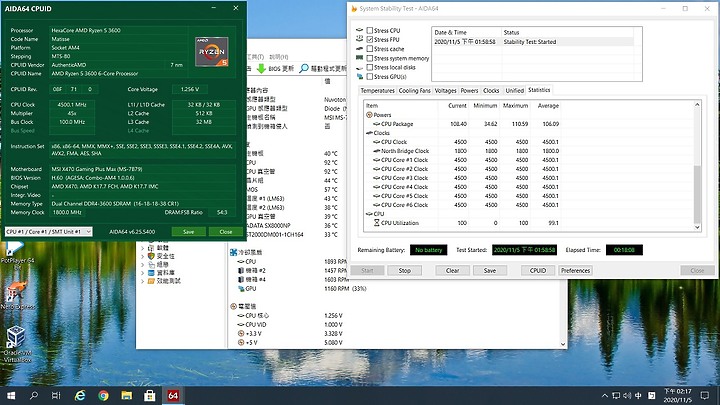This screenshot has height=405, width=720.
Task: Open the notification center icon
Action: pos(705,395)
